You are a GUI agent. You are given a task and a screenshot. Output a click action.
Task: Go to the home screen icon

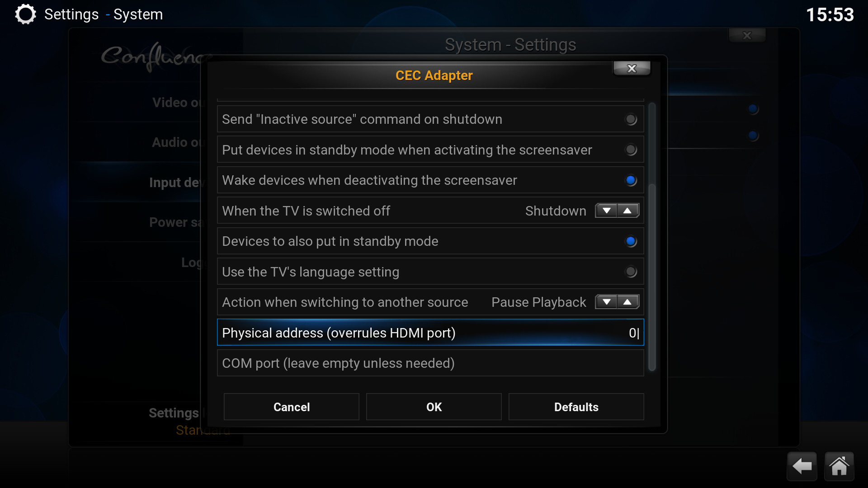tap(839, 466)
